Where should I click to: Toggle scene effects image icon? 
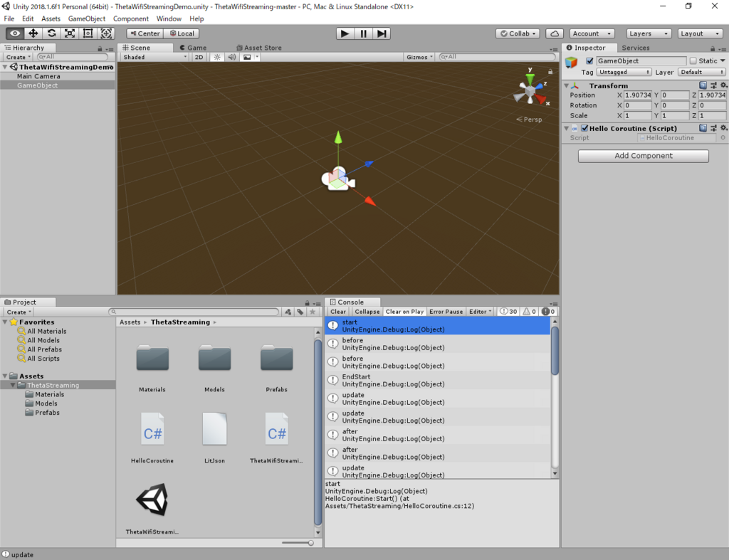(247, 57)
